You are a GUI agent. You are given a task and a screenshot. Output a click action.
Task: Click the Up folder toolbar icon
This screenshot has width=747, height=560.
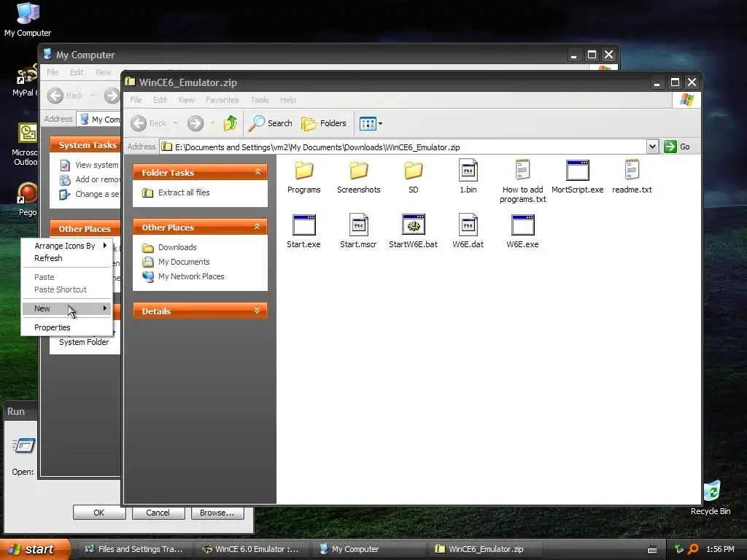231,123
